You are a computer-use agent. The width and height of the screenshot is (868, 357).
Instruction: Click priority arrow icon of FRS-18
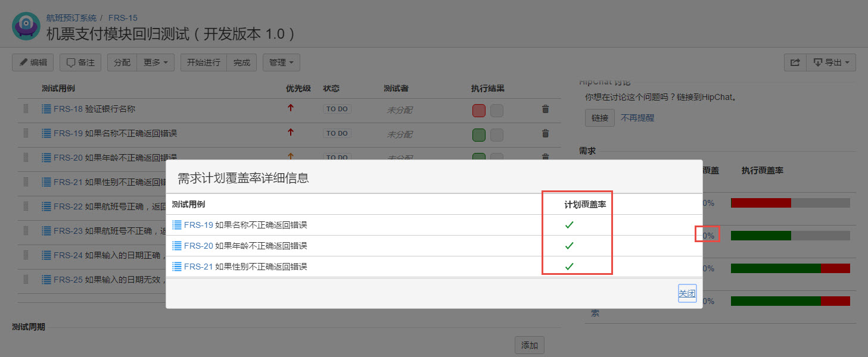[291, 108]
